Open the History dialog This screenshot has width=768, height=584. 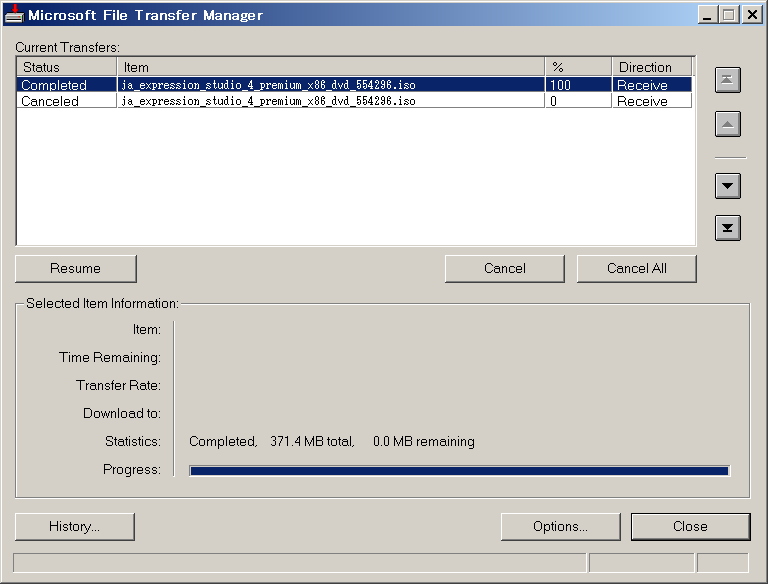pos(75,526)
